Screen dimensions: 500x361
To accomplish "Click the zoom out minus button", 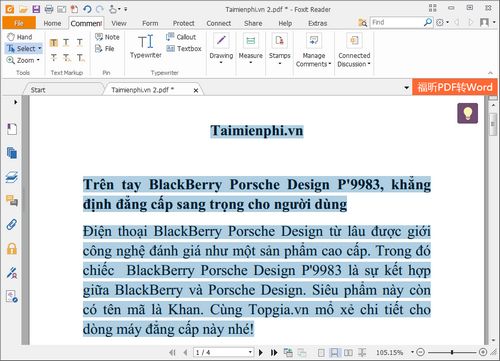I will pyautogui.click(x=421, y=352).
